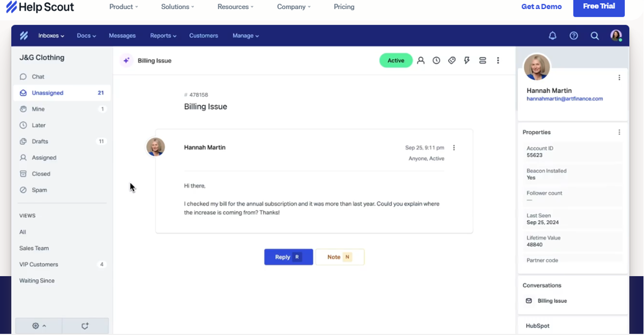
Task: Click the Free Trial button
Action: click(x=599, y=7)
